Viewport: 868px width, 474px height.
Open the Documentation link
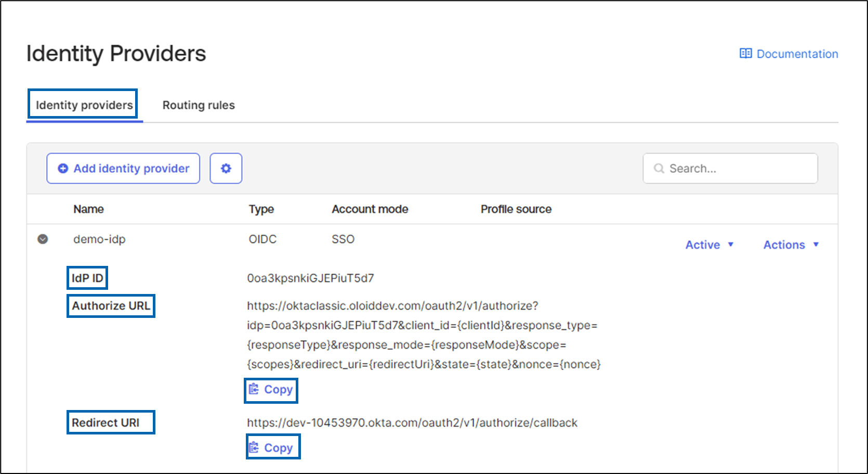coord(788,54)
